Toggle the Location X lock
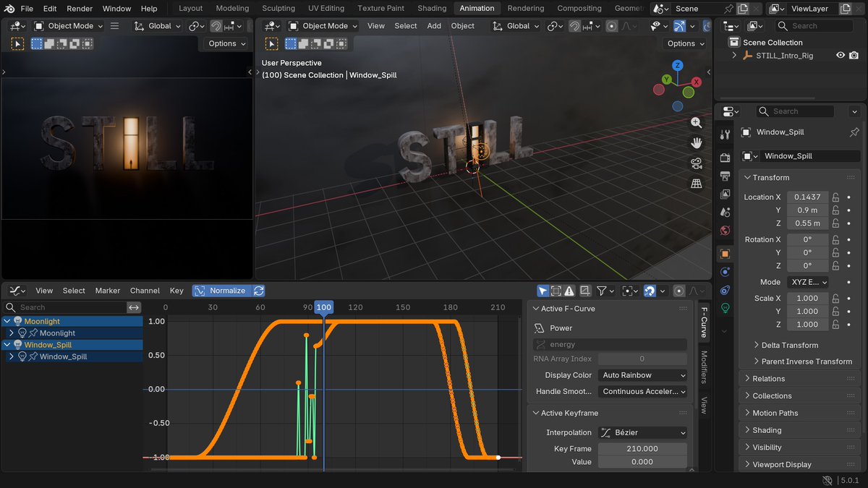Screen dimensions: 868x488 pyautogui.click(x=835, y=197)
